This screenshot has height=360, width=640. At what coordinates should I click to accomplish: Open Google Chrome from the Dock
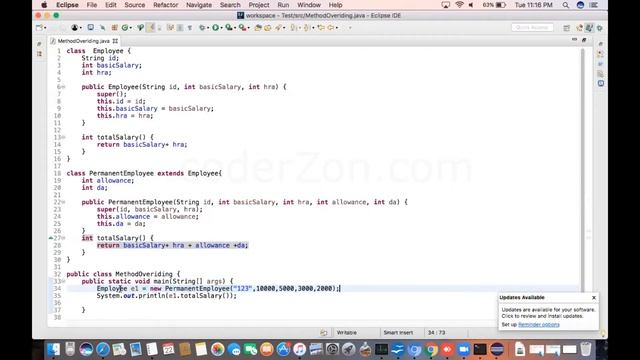(x=431, y=349)
